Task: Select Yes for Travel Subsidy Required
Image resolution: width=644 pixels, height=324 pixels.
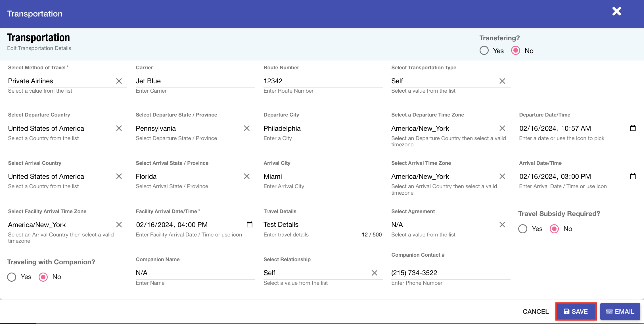Action: [x=523, y=229]
